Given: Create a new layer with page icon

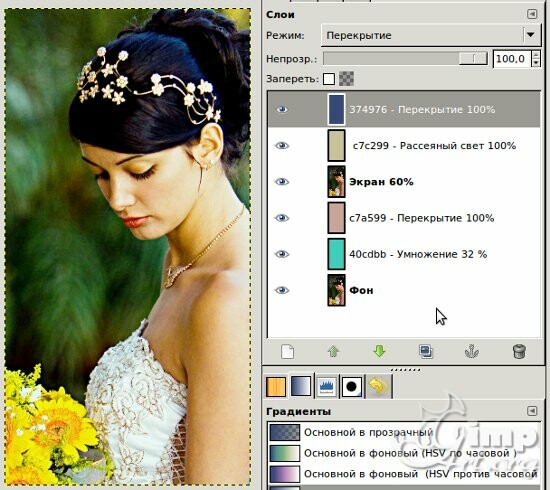Looking at the screenshot, I should click(x=287, y=351).
